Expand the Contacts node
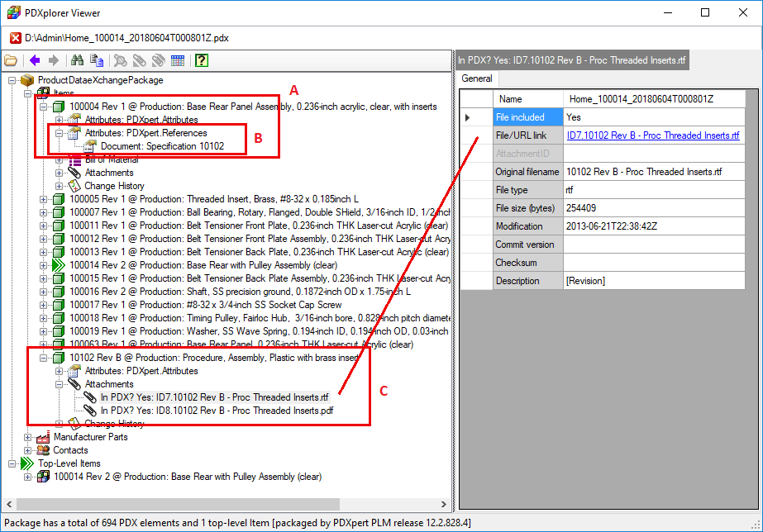 pyautogui.click(x=28, y=450)
